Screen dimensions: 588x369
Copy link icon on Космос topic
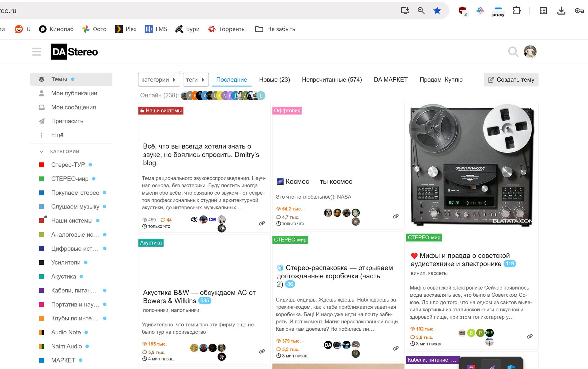(x=396, y=216)
